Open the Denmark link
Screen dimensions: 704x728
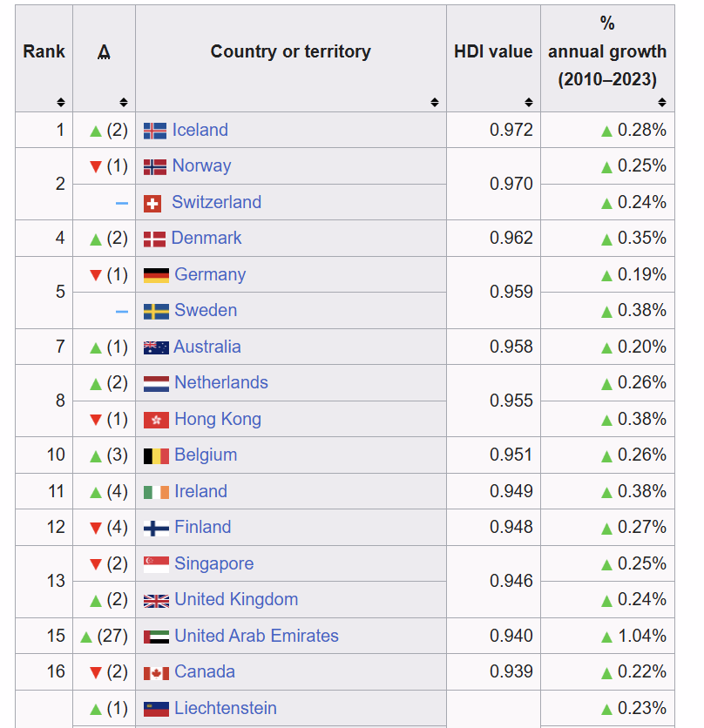pos(206,239)
